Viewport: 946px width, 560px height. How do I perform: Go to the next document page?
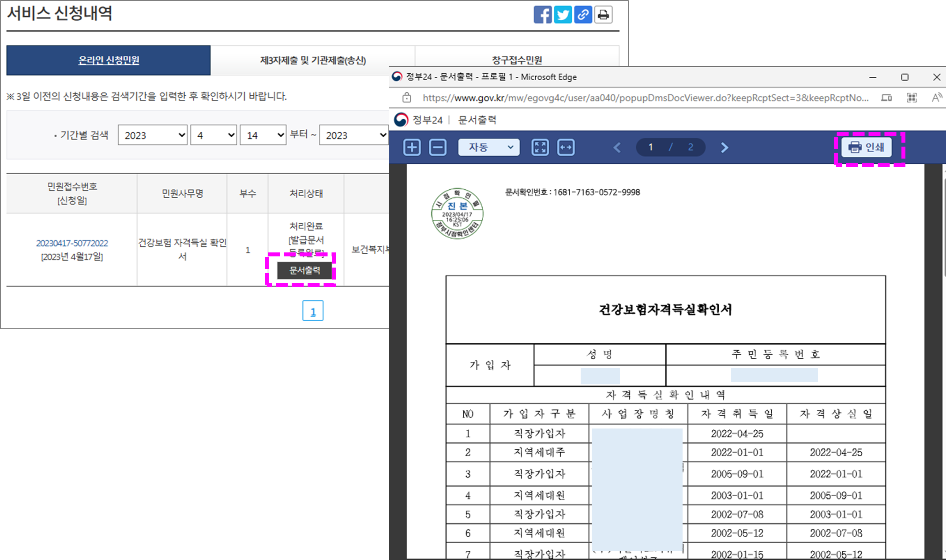tap(724, 147)
